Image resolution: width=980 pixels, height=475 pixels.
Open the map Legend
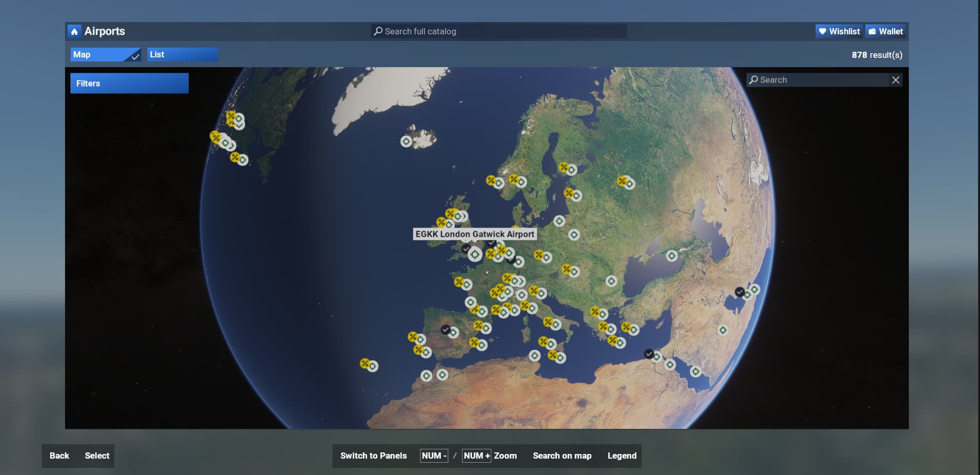[622, 456]
